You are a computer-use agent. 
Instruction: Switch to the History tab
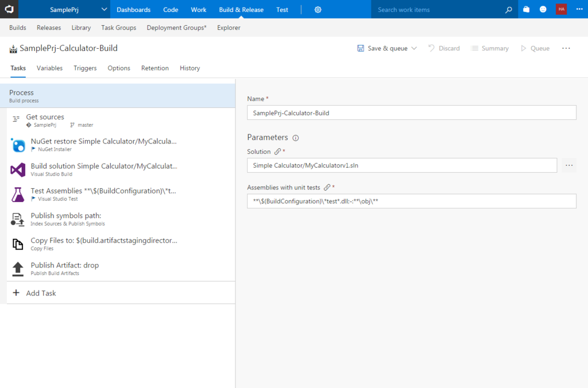(x=189, y=68)
